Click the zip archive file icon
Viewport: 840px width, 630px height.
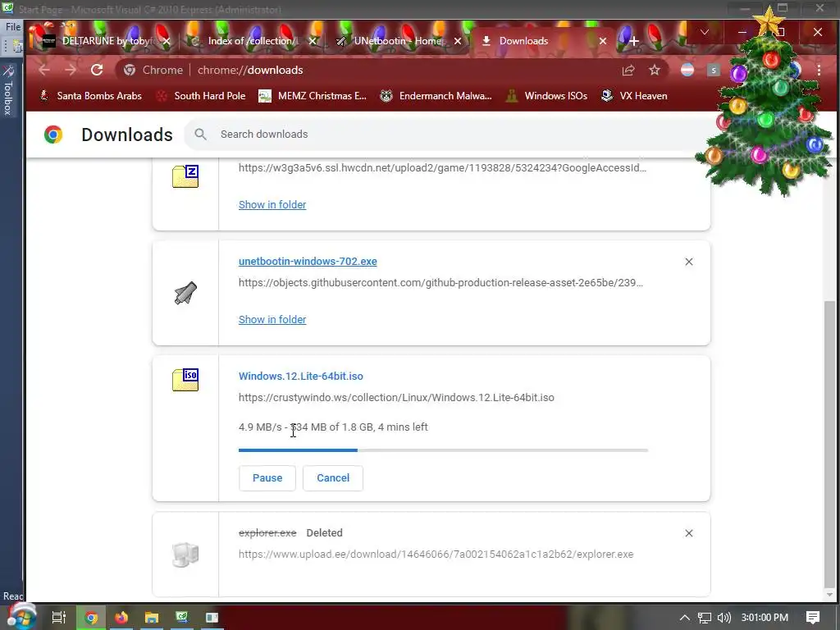[x=185, y=176]
